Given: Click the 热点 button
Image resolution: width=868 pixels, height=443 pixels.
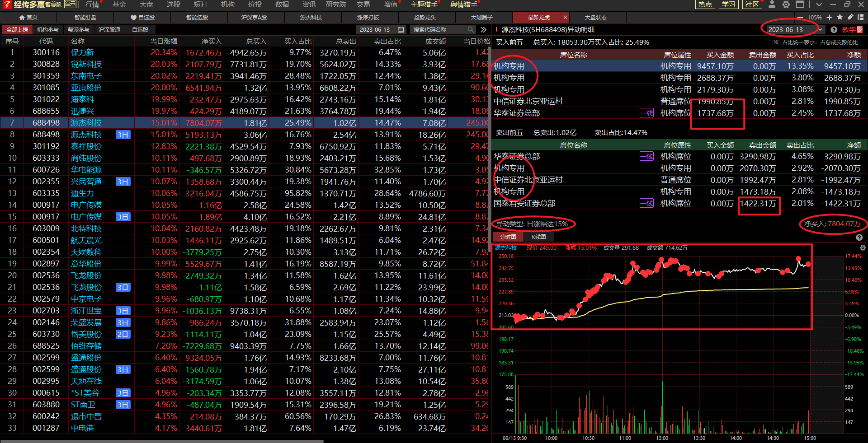Looking at the screenshot, I should pos(705,5).
